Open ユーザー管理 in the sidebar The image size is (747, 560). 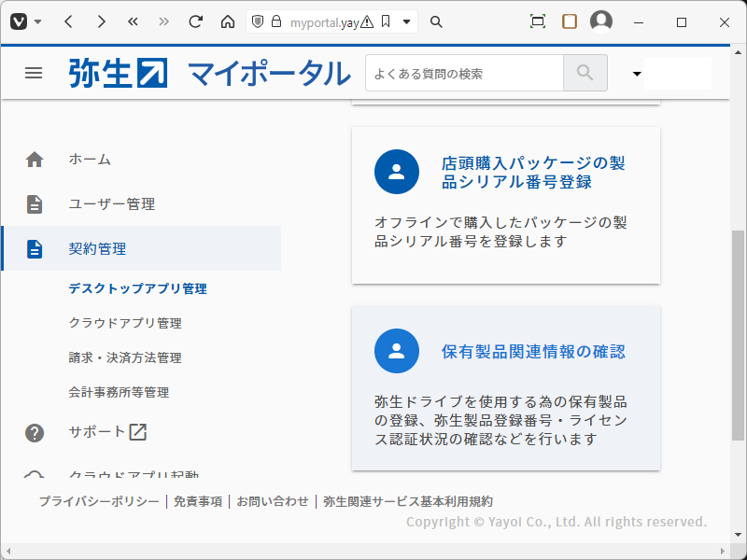pyautogui.click(x=112, y=204)
